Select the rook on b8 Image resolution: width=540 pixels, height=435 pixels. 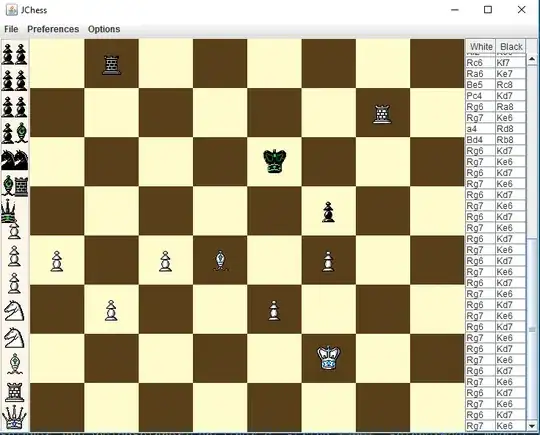click(111, 65)
